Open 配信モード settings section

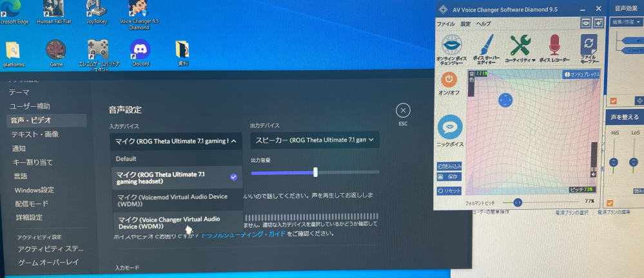[x=32, y=204]
